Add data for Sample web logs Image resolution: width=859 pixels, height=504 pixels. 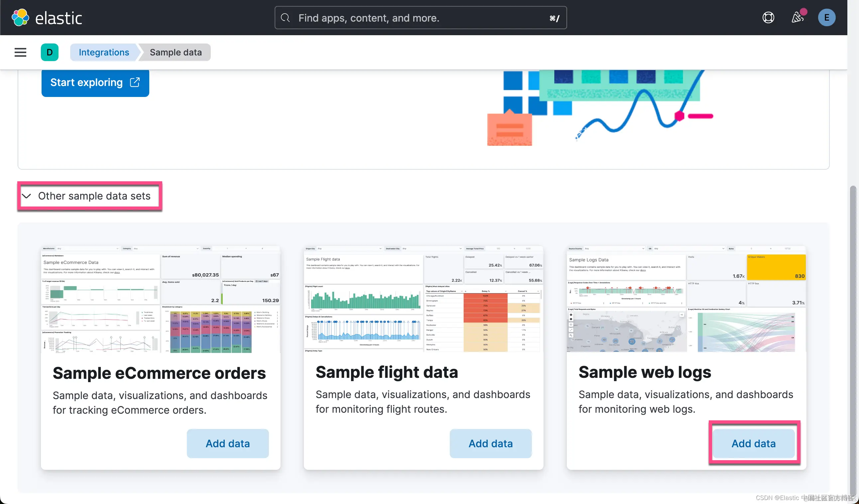click(x=753, y=443)
